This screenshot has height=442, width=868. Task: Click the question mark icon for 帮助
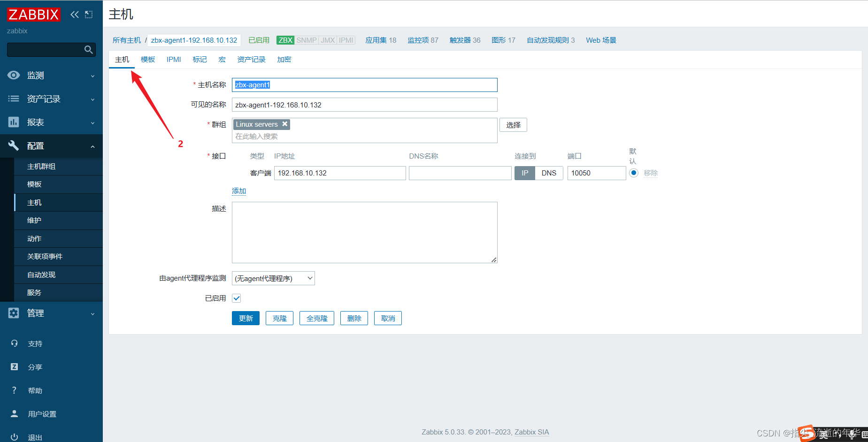coord(15,390)
